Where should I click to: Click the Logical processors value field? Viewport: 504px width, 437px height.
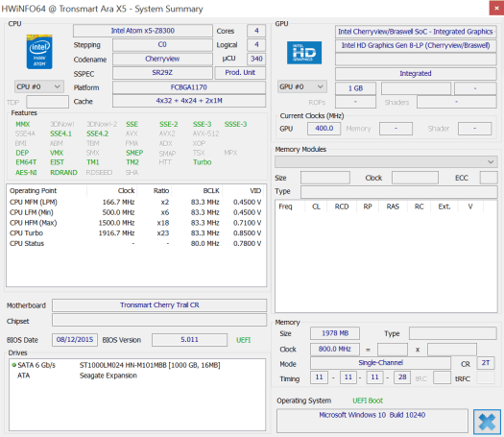256,45
